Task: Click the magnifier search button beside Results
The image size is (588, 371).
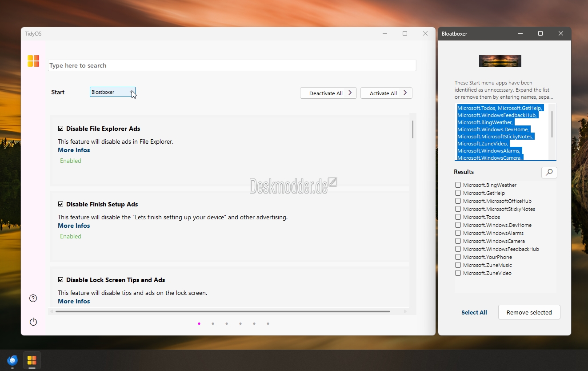Action: pyautogui.click(x=549, y=172)
